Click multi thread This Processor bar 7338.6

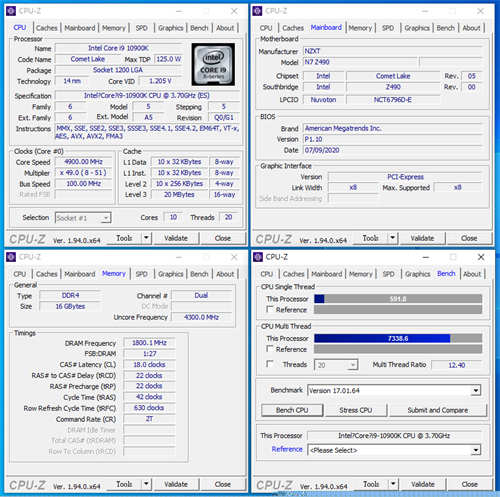398,338
